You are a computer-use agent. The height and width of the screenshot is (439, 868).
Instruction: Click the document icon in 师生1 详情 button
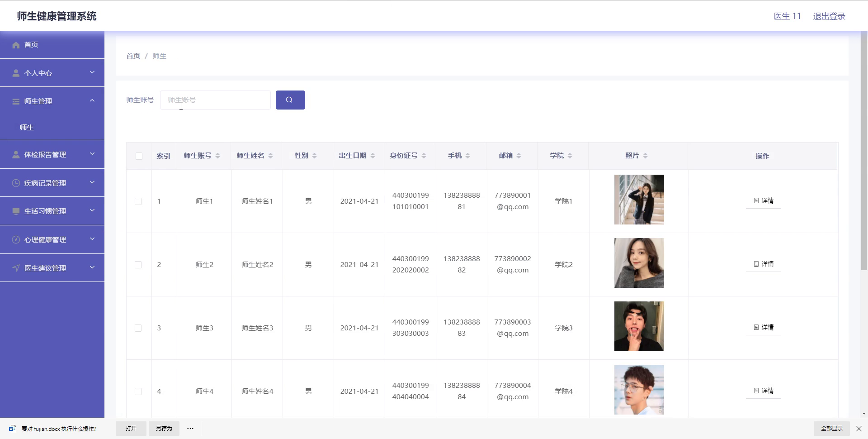coord(756,200)
